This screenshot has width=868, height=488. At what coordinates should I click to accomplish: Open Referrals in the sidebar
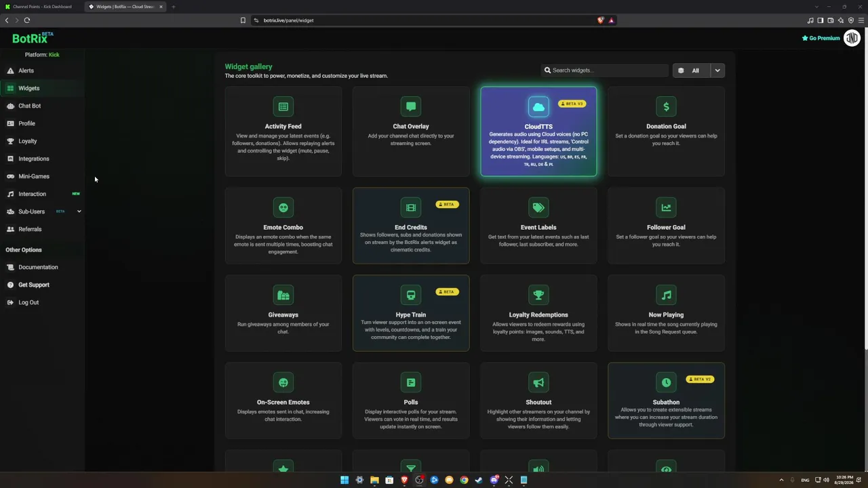pos(30,229)
